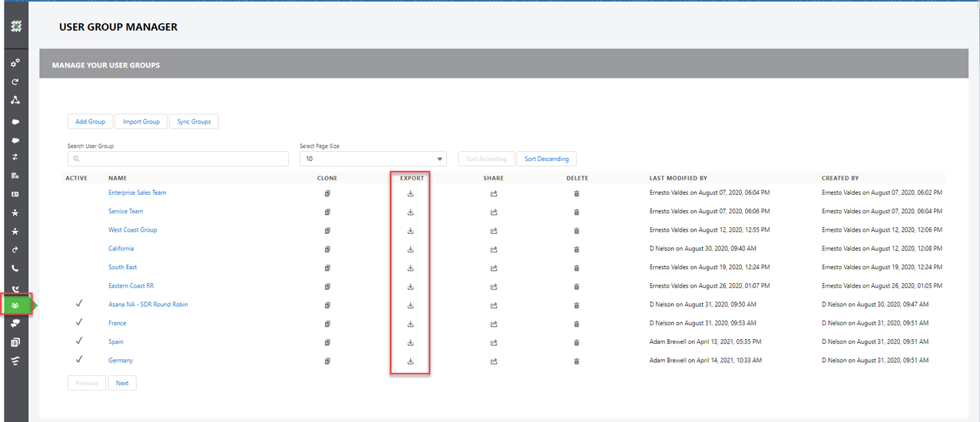
Task: Export the Service Team group
Action: 410,212
